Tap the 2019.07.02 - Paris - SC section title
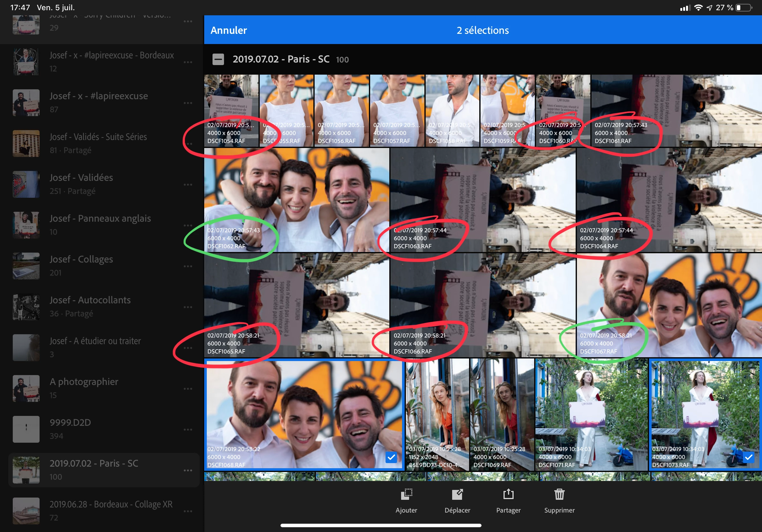Image resolution: width=762 pixels, height=532 pixels. [x=281, y=59]
